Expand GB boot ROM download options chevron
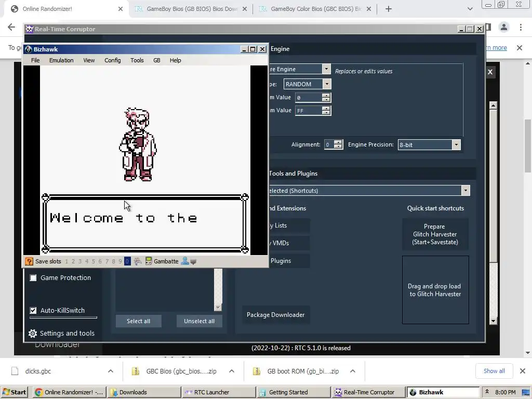 353,371
